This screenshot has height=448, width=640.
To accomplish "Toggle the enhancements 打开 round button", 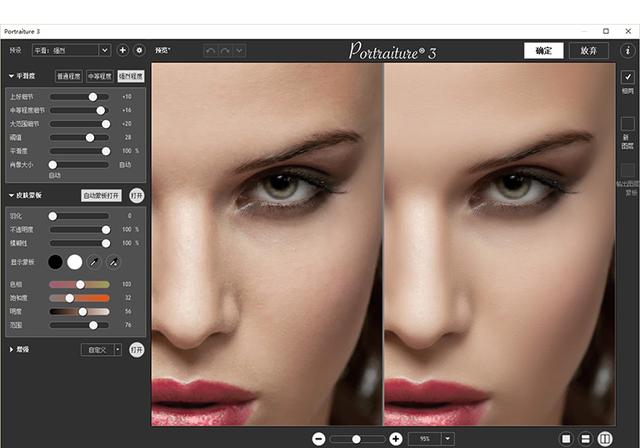I will coord(137,350).
